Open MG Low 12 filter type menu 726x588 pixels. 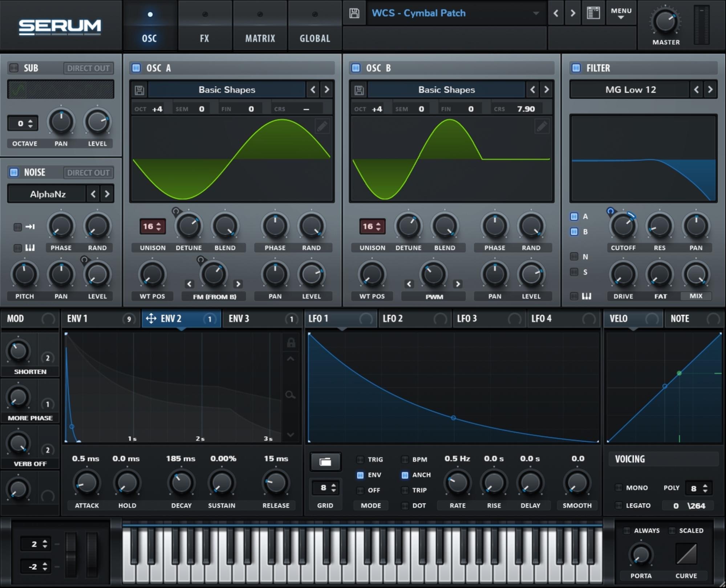(630, 90)
